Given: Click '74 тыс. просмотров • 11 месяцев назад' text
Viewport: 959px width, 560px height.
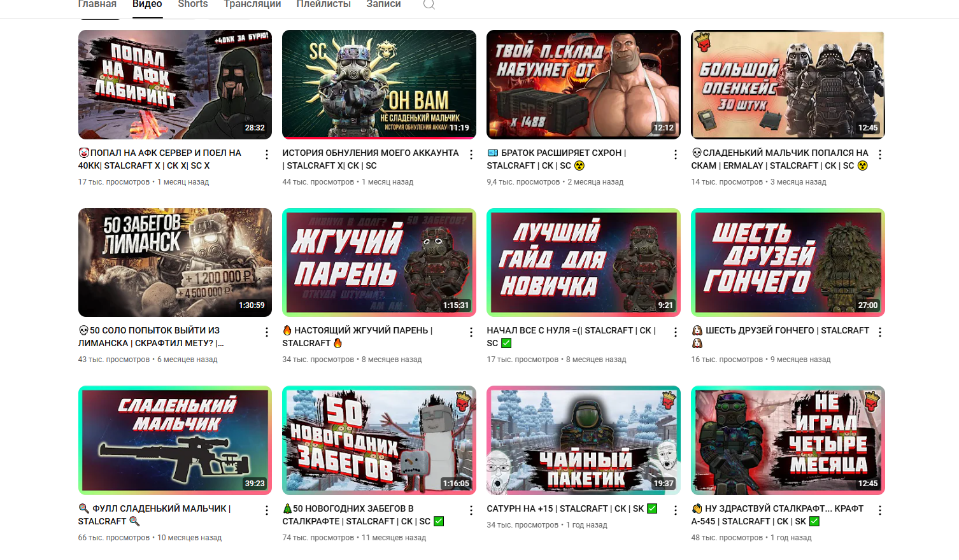Looking at the screenshot, I should (354, 538).
